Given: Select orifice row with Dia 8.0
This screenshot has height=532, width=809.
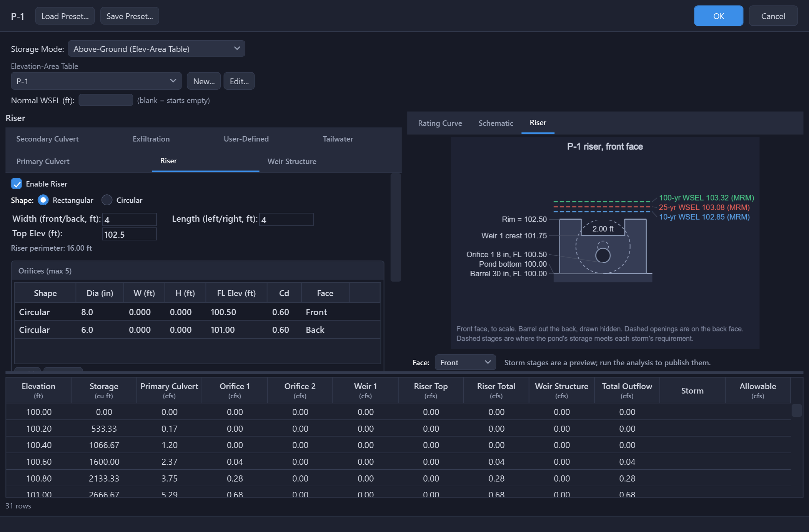Looking at the screenshot, I should tap(198, 312).
